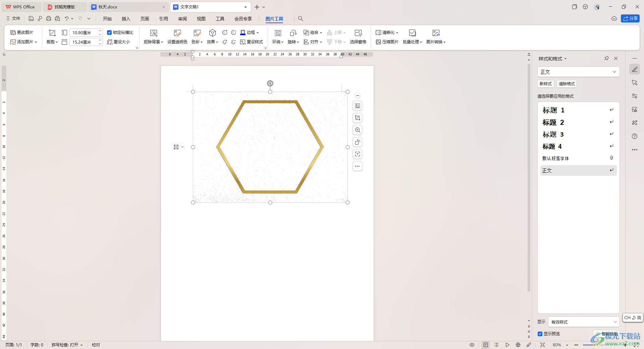Viewport: 644px width, 349px height.
Task: Open the Rotate (旋转) dropdown
Action: pos(293,37)
